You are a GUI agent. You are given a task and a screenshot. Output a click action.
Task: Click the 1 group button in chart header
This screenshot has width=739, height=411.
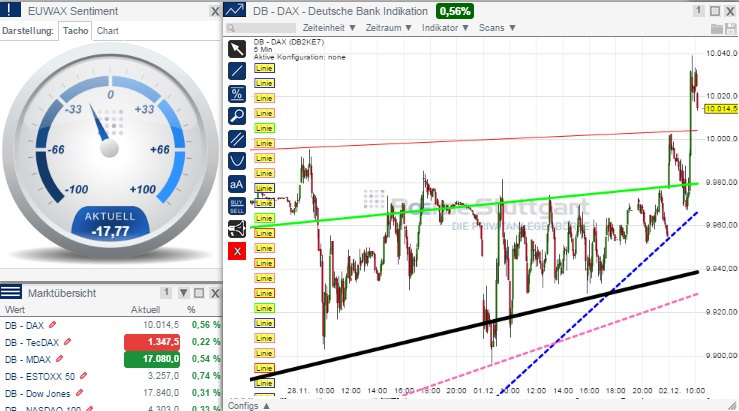[x=699, y=10]
